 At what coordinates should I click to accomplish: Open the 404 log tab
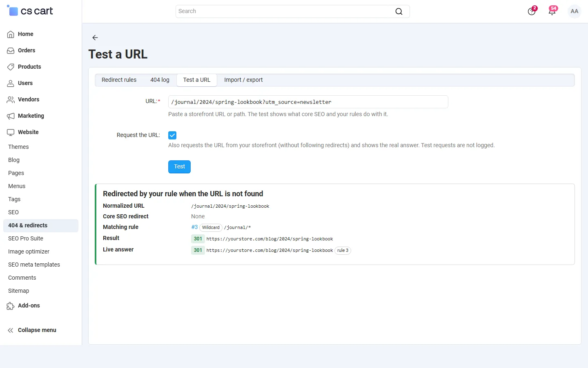pos(160,80)
